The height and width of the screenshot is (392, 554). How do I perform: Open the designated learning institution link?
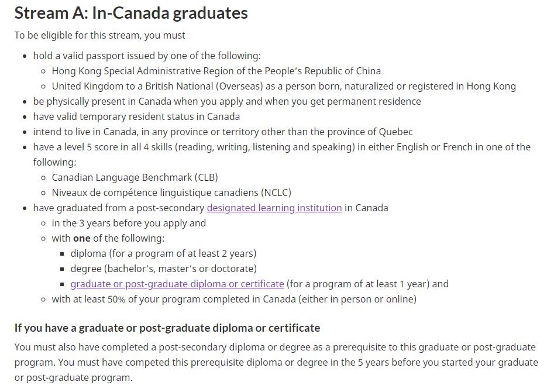[274, 208]
